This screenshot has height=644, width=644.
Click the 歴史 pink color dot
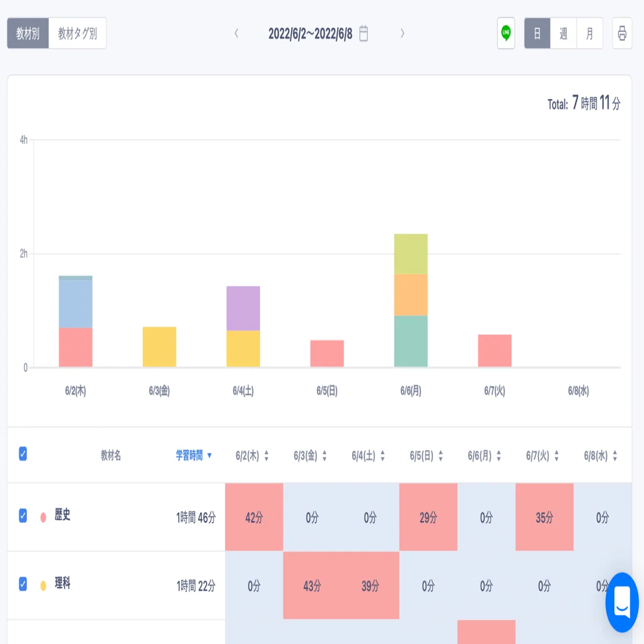43,517
